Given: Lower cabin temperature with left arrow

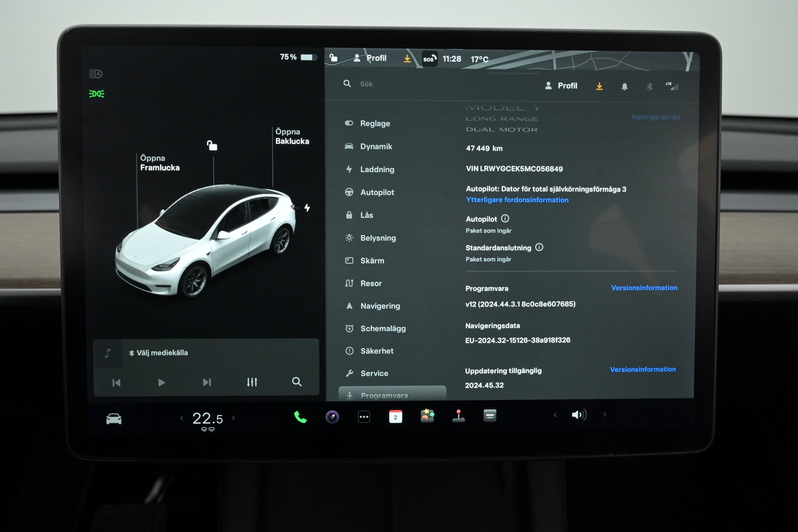Looking at the screenshot, I should point(182,418).
